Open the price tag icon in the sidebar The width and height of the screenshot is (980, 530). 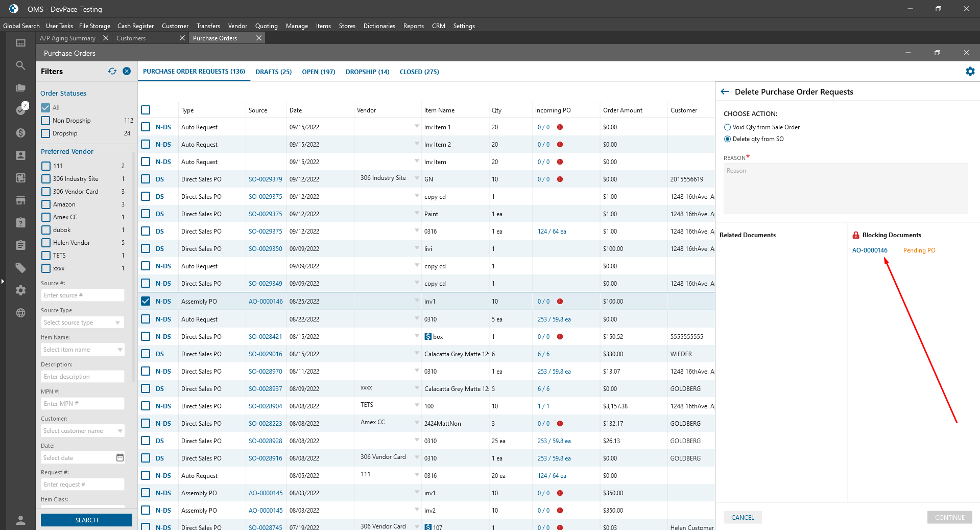(20, 268)
